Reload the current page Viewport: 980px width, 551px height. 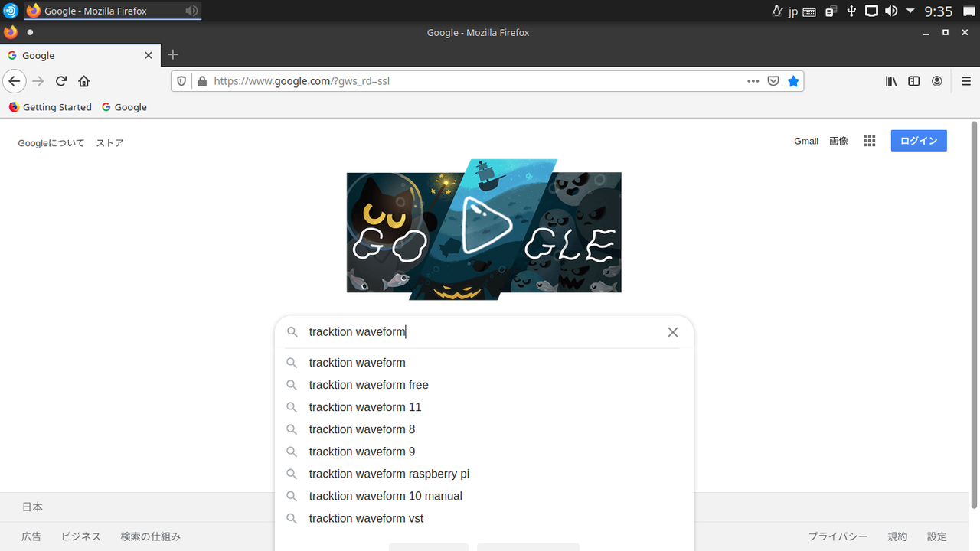[60, 80]
